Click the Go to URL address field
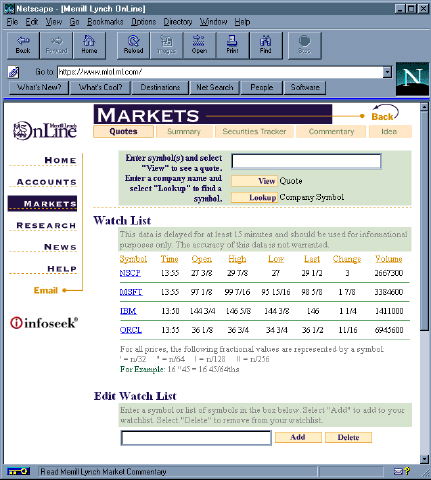 click(220, 72)
